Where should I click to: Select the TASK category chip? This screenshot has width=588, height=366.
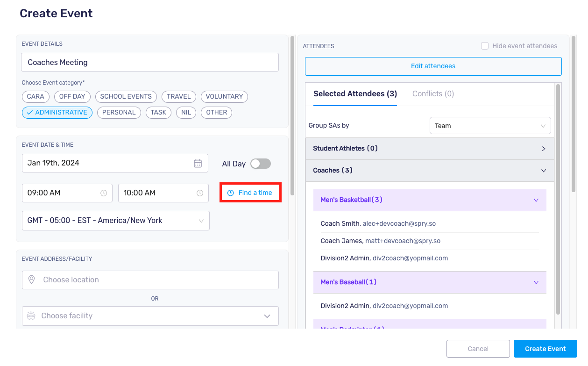click(158, 112)
